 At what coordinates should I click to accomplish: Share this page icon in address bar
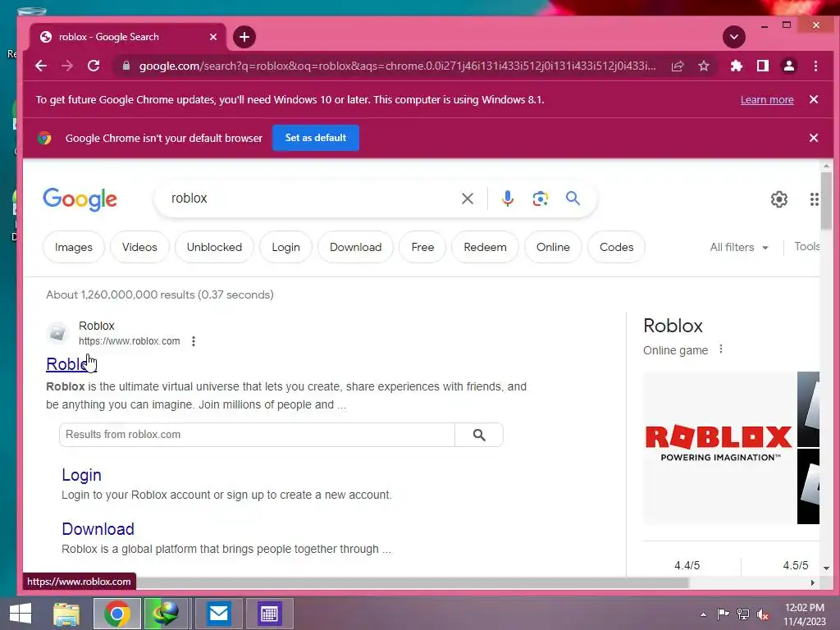tap(678, 66)
